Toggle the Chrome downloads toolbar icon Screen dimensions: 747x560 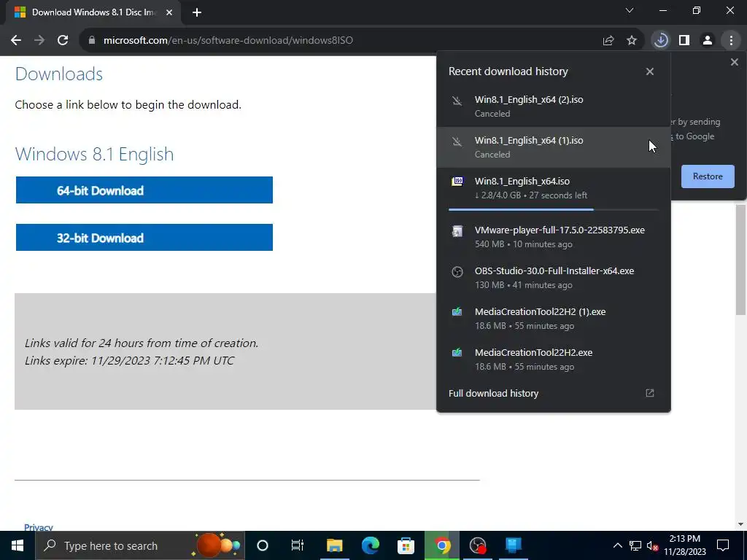[661, 41]
